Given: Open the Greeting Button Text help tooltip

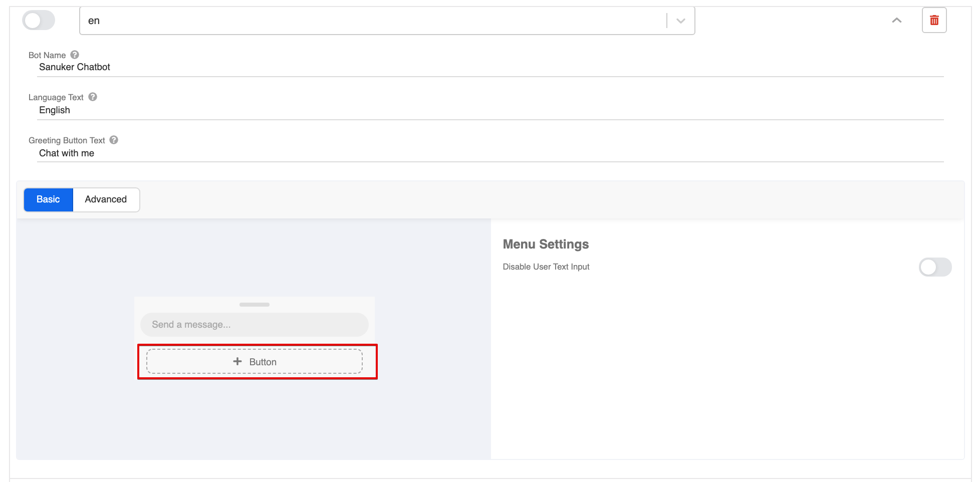Looking at the screenshot, I should tap(114, 140).
